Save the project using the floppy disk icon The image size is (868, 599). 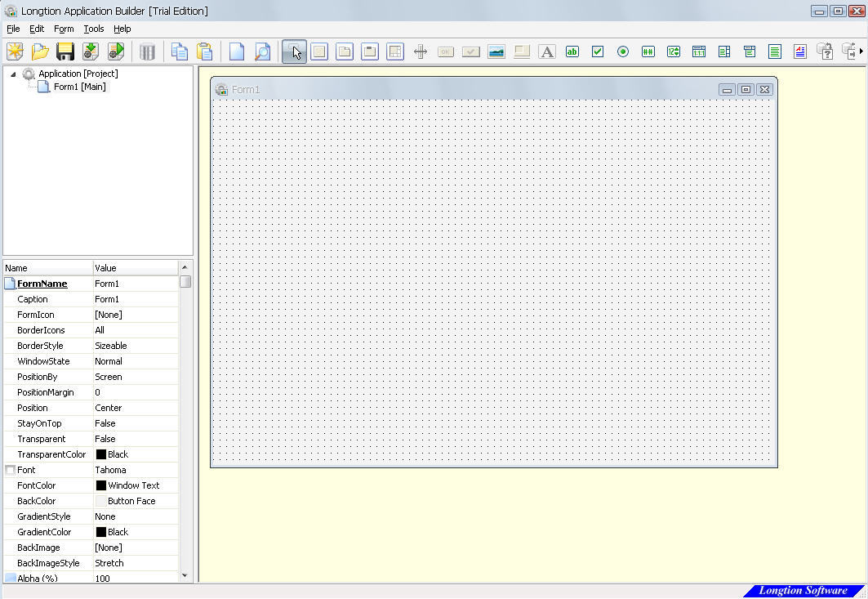65,51
